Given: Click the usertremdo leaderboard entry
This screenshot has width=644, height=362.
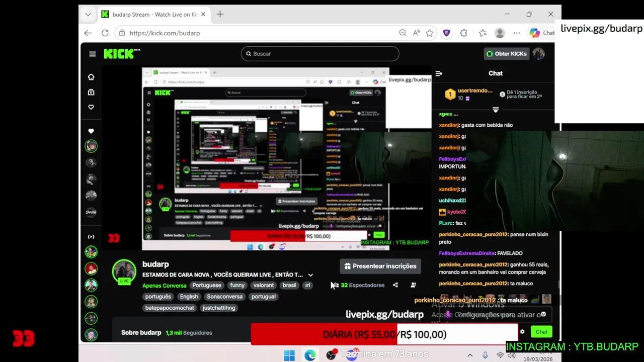Looking at the screenshot, I should coord(469,94).
